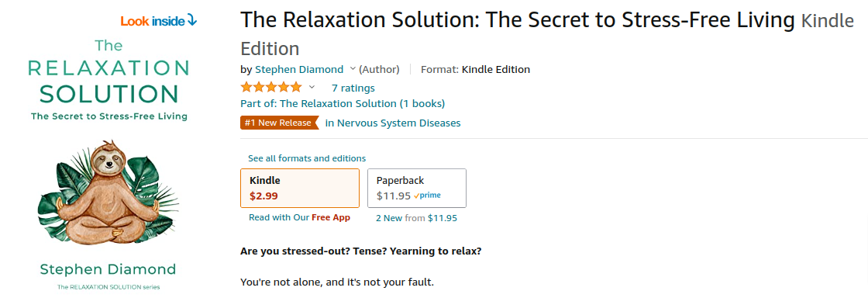
Task: Expand the author dropdown chevron
Action: [353, 69]
